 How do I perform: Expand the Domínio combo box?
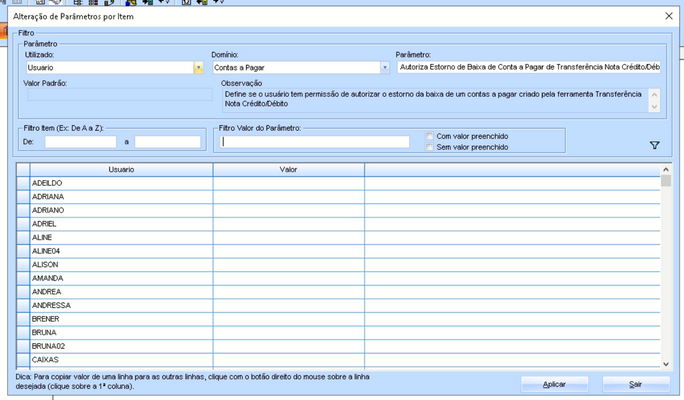coord(384,68)
